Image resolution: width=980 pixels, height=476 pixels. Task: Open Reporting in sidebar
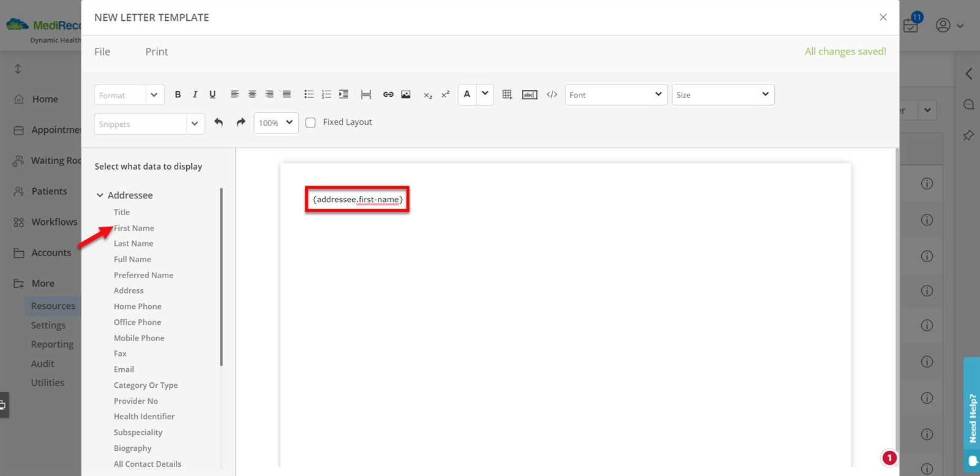52,344
